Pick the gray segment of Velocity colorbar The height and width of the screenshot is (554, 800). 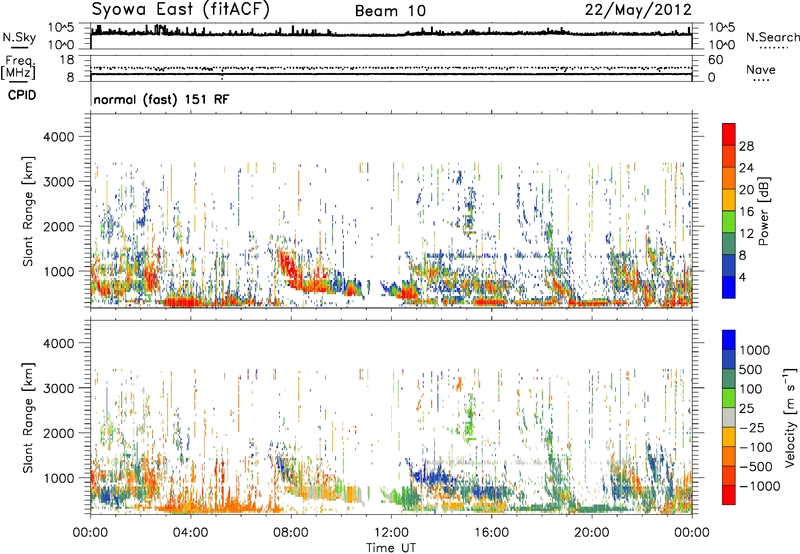pos(729,418)
